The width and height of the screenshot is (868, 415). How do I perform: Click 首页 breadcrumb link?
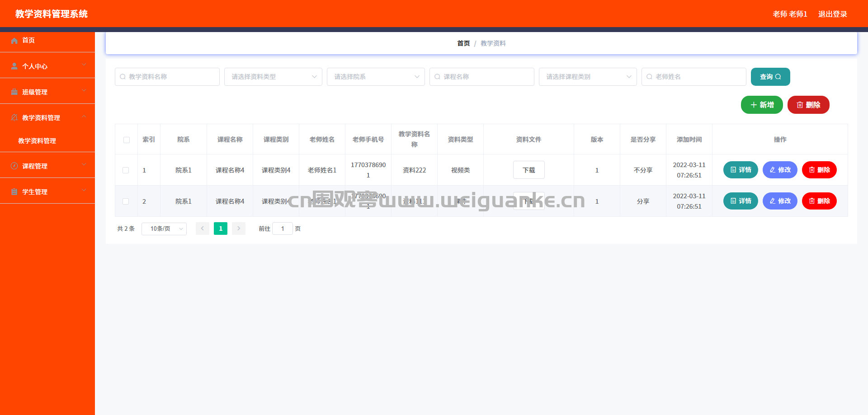point(463,43)
